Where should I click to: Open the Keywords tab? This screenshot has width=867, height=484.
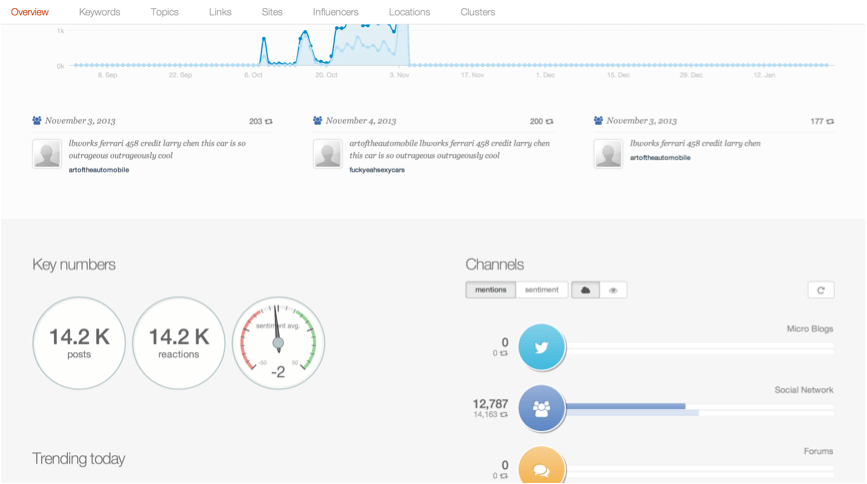tap(99, 12)
